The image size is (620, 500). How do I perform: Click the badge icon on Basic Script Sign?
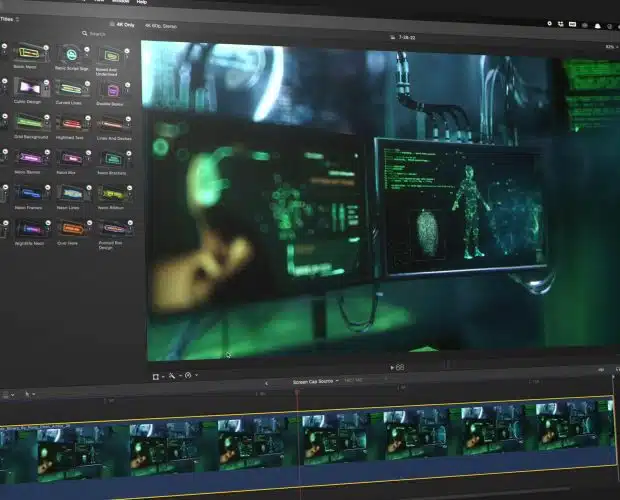(87, 49)
